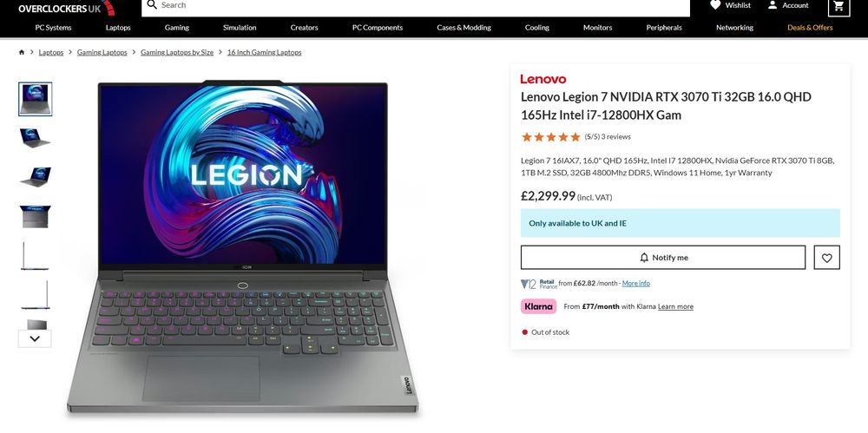
Task: Open the shopping cart icon
Action: click(x=838, y=6)
